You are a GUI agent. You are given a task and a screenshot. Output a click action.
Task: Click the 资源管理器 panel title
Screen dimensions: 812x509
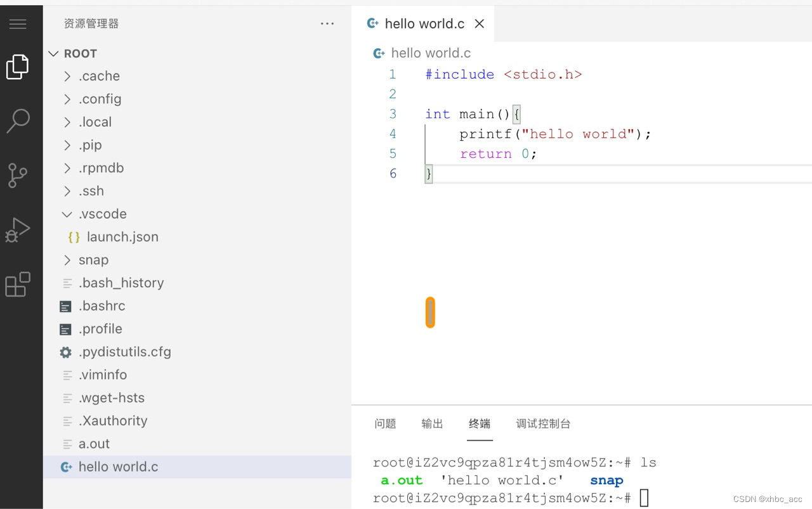pyautogui.click(x=91, y=23)
